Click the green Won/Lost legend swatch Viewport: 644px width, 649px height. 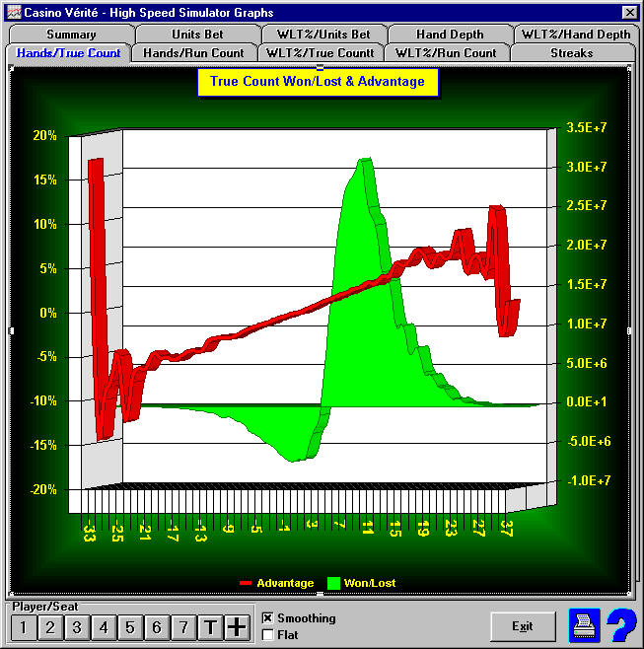click(x=333, y=584)
